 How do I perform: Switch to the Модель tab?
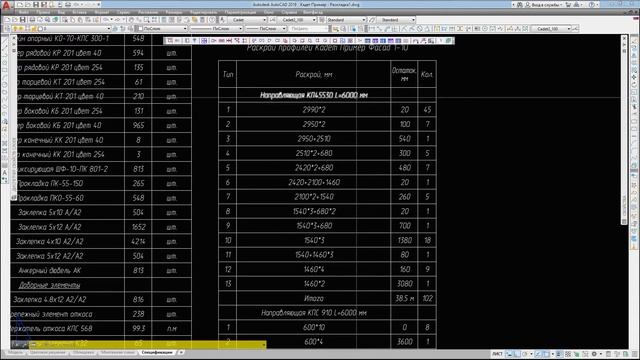(15, 353)
